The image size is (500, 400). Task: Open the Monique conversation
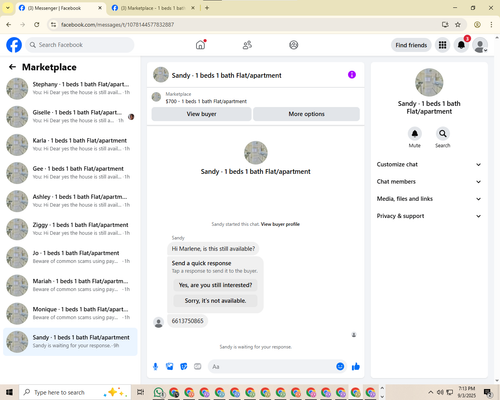click(70, 313)
